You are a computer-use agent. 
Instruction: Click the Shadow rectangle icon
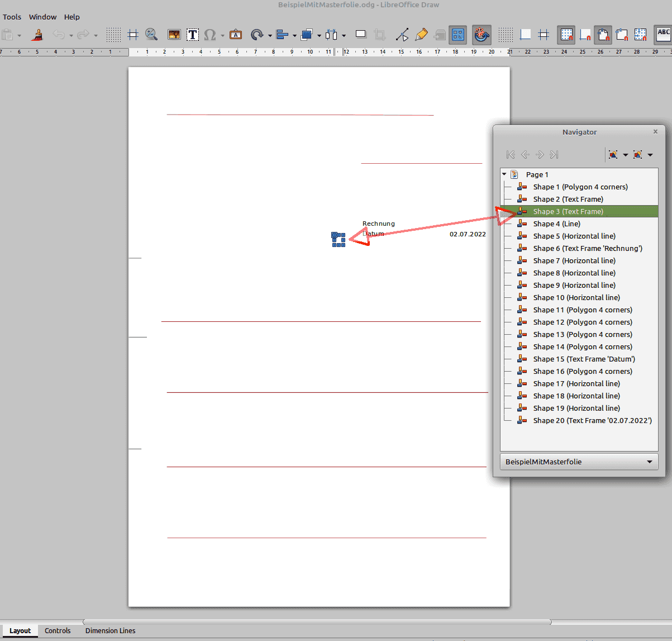pos(361,35)
